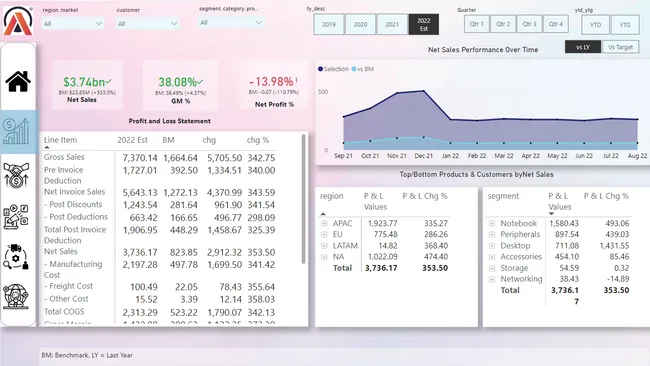This screenshot has width=650, height=366.
Task: Toggle the YTD filter
Action: coord(596,24)
